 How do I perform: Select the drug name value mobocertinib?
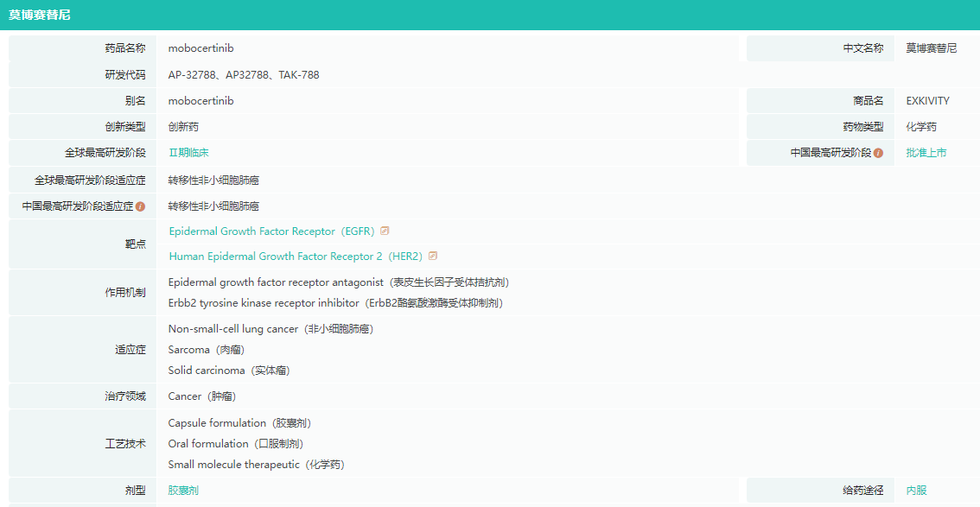(x=200, y=48)
